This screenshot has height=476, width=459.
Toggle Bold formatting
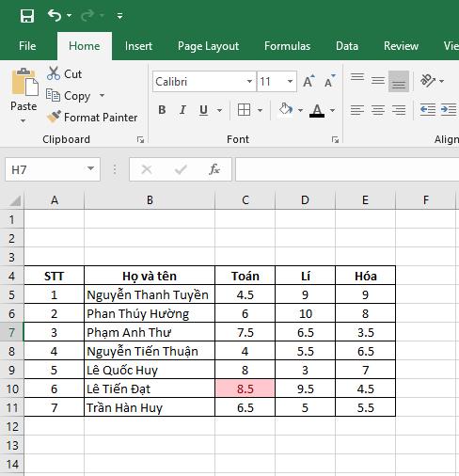click(x=162, y=110)
